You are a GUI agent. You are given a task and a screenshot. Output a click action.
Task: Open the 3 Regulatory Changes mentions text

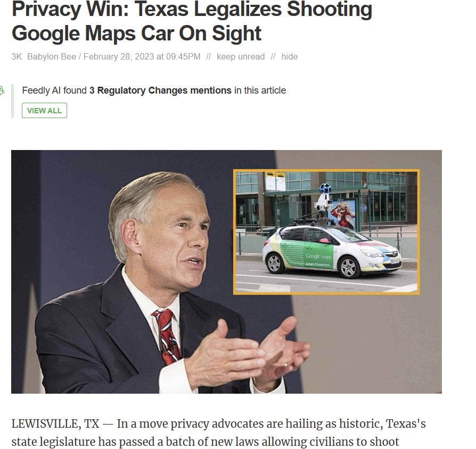point(160,90)
